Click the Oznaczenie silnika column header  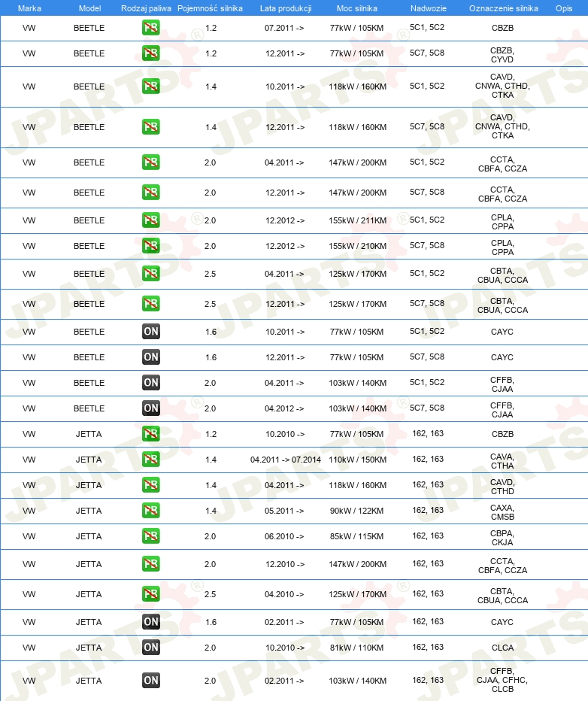tap(504, 8)
